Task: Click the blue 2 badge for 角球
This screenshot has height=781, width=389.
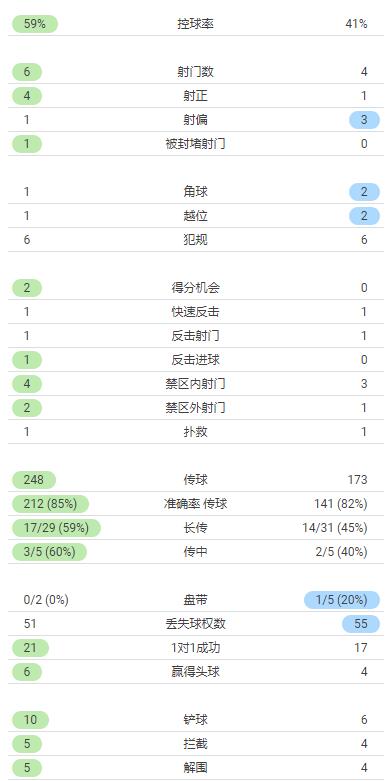Action: coord(364,192)
